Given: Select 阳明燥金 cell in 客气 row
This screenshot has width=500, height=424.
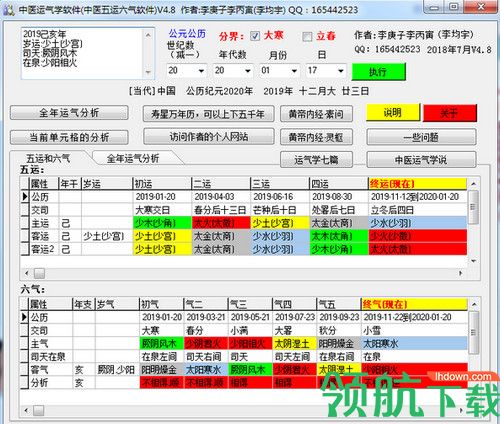Looking at the screenshot, I should [161, 370].
